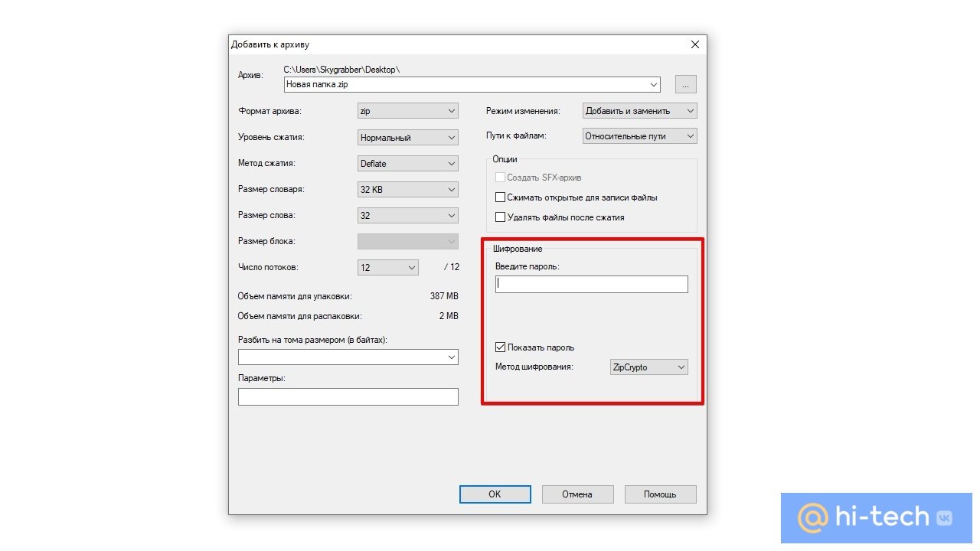
Task: Click the Параметры text field
Action: click(348, 396)
